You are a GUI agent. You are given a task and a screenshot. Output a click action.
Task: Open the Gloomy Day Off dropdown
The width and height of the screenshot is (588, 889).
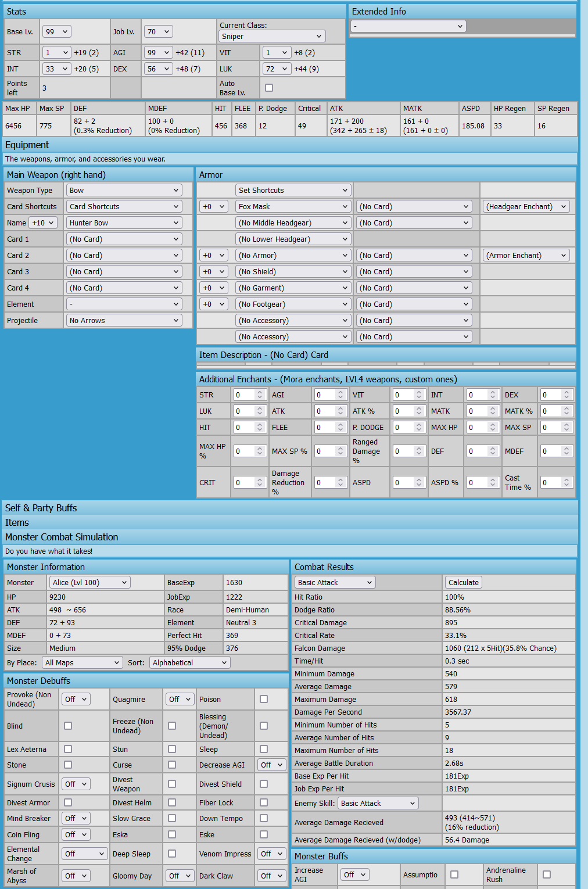[180, 876]
